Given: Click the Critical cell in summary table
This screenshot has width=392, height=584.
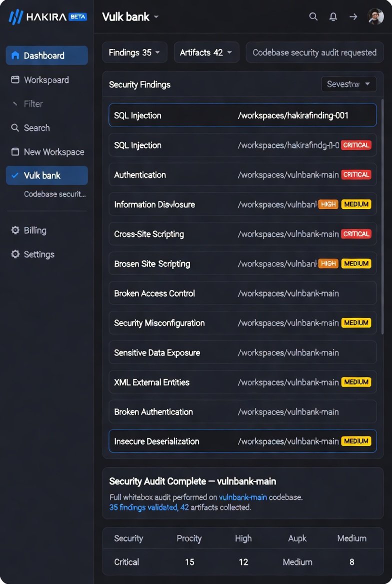Looking at the screenshot, I should pyautogui.click(x=126, y=561).
